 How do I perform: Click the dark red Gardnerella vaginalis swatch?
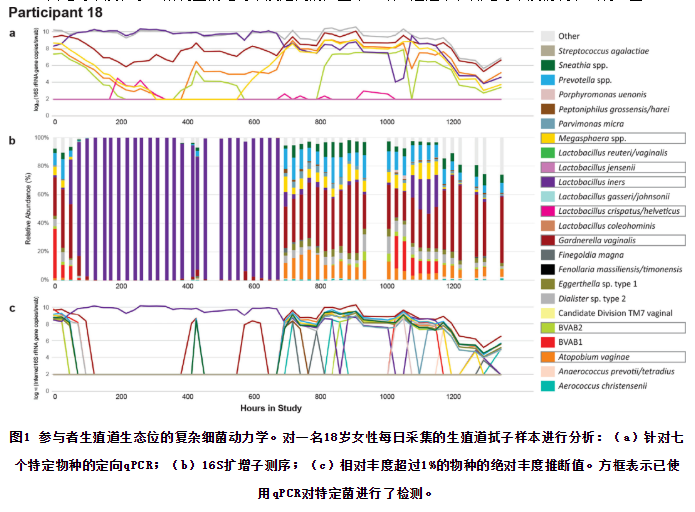[x=548, y=240]
